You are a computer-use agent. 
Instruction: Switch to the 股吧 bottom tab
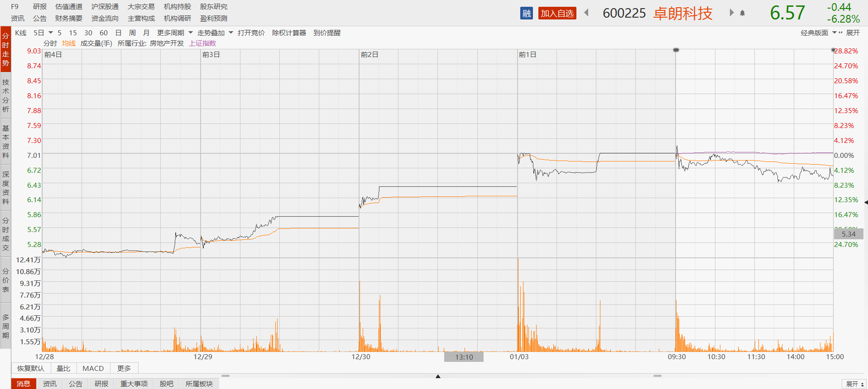coord(167,384)
